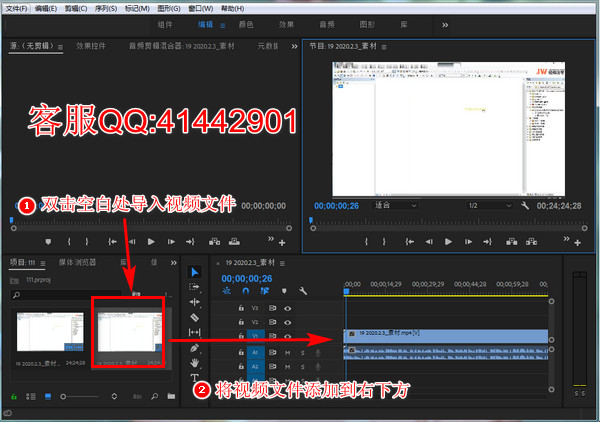Solo track A1
This screenshot has height=422, width=600.
pyautogui.click(x=303, y=353)
